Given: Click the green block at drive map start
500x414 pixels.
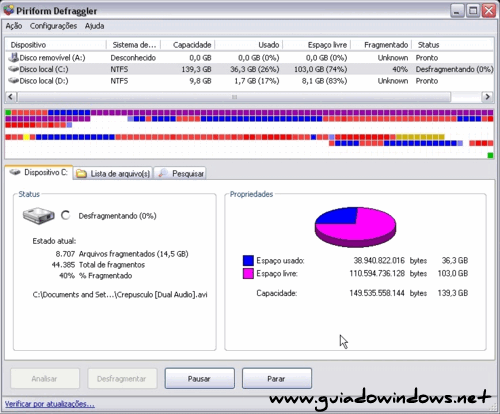Looking at the screenshot, I should tap(8, 113).
